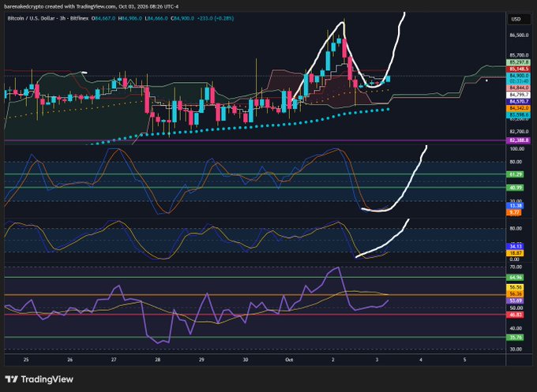Click date 26 on time axis
The width and height of the screenshot is (537, 392).
[x=69, y=360]
